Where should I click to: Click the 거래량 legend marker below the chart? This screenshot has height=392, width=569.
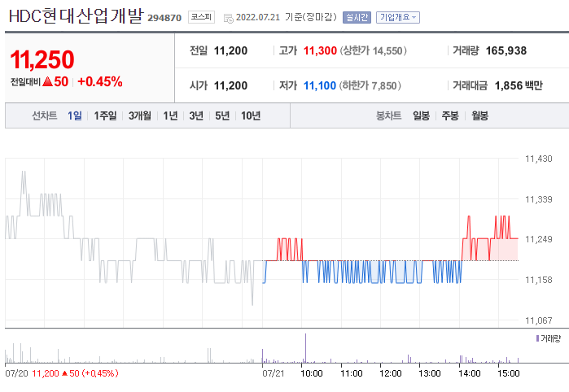pyautogui.click(x=538, y=338)
